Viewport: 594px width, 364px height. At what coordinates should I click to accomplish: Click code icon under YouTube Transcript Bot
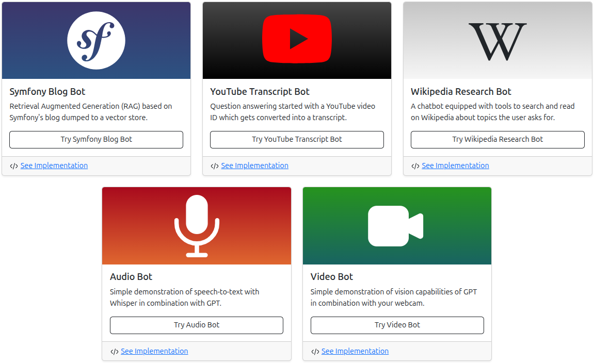[215, 166]
